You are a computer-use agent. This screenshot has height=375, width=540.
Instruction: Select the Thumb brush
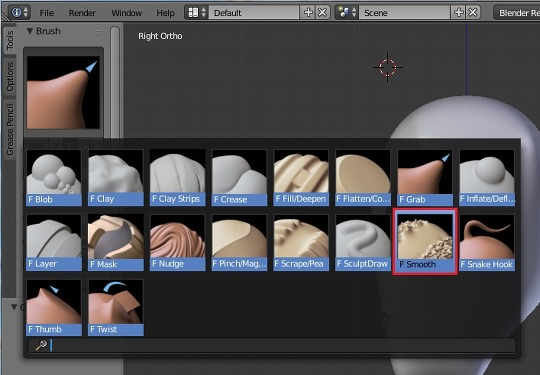(54, 307)
